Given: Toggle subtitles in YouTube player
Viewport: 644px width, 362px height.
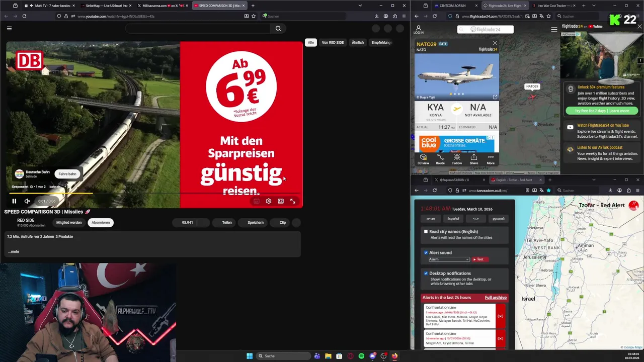Looking at the screenshot, I should (x=257, y=201).
